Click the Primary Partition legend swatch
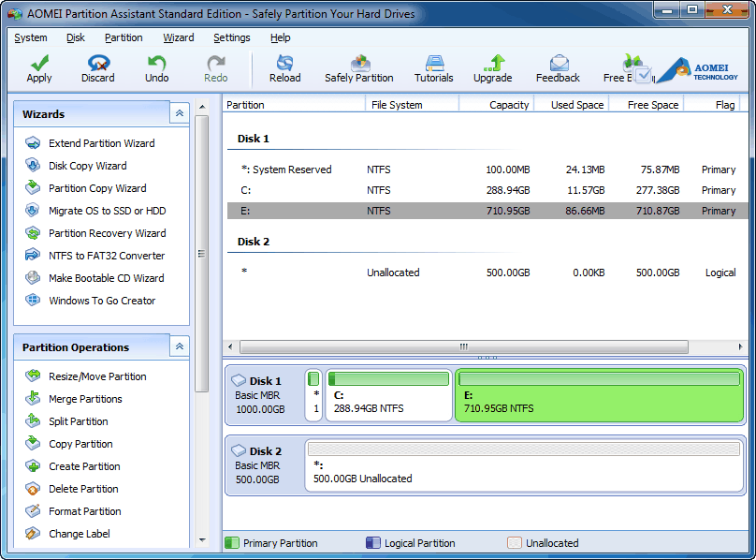 click(229, 542)
